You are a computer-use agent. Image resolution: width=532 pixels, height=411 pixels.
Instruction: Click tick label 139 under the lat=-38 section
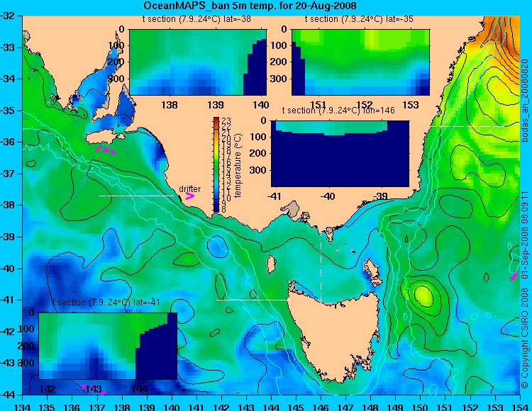(216, 105)
